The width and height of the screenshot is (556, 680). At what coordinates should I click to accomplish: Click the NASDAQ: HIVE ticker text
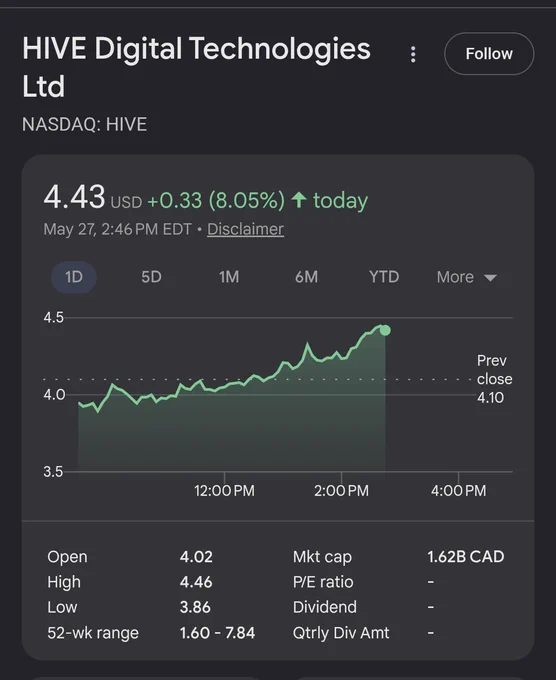tap(85, 124)
